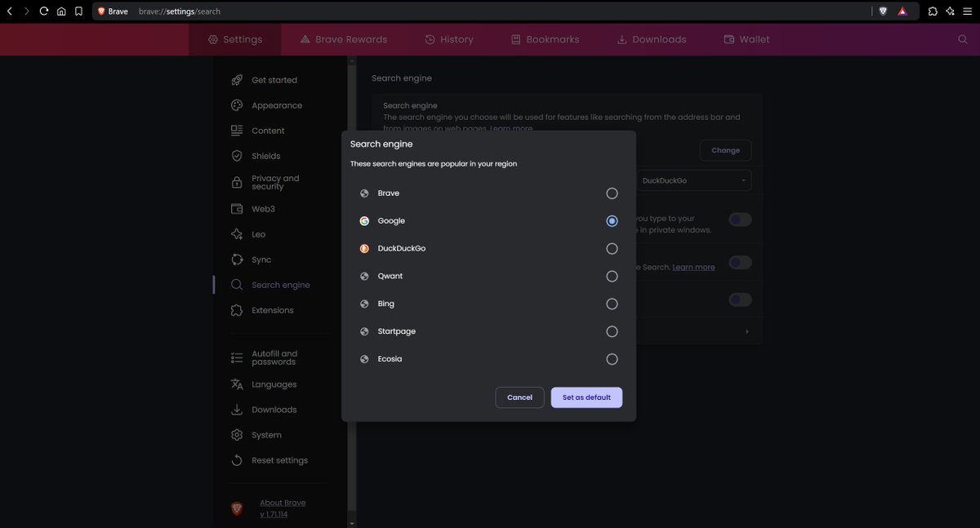980x528 pixels.
Task: Select the Brave radio button
Action: pos(612,193)
